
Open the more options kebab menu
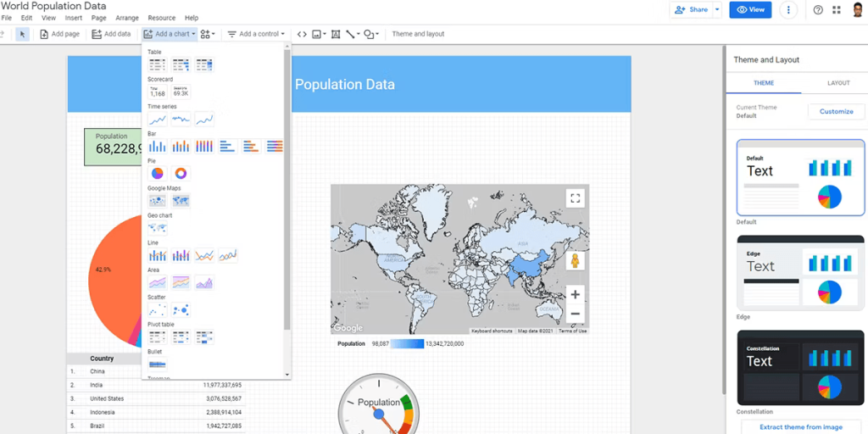click(788, 9)
